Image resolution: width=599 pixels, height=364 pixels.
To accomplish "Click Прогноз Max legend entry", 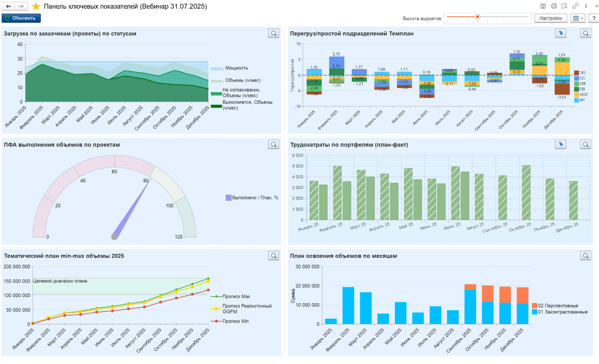I will [x=236, y=297].
